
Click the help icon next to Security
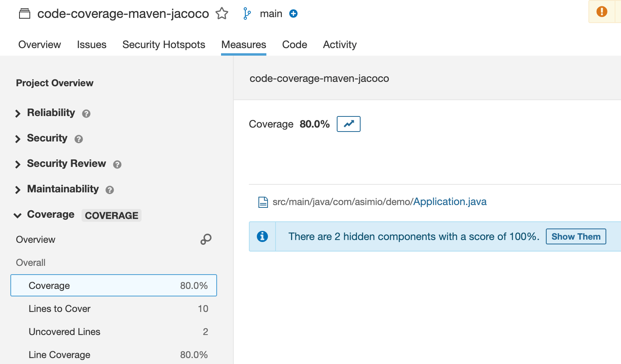pos(79,139)
